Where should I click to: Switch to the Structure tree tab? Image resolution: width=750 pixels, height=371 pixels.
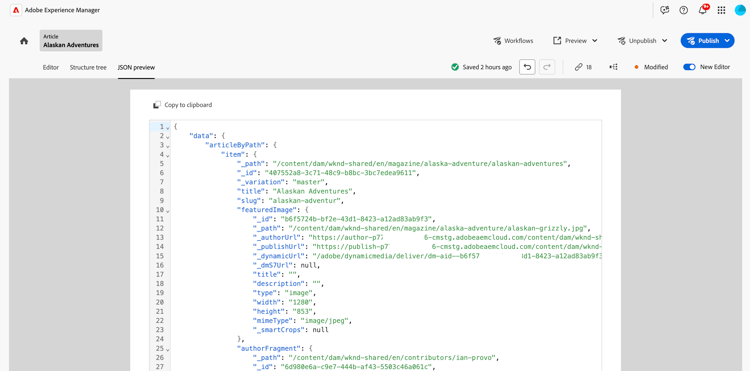tap(88, 67)
